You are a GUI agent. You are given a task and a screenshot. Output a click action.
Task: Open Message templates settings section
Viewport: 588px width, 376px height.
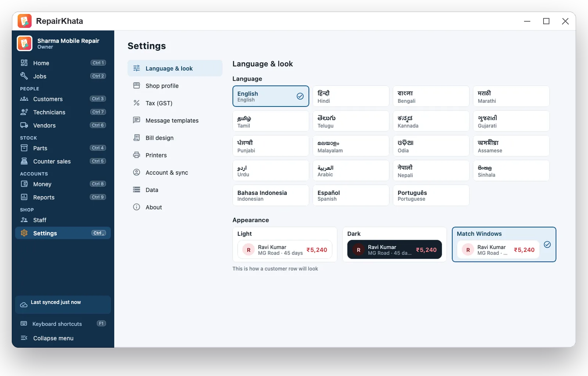pyautogui.click(x=175, y=120)
